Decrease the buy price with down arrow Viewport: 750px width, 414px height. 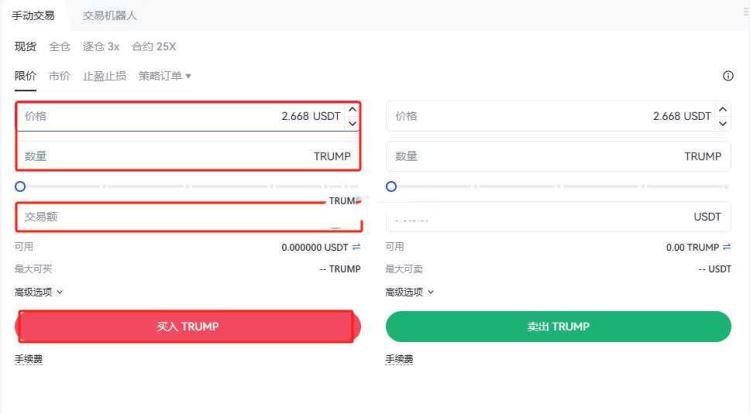point(352,123)
